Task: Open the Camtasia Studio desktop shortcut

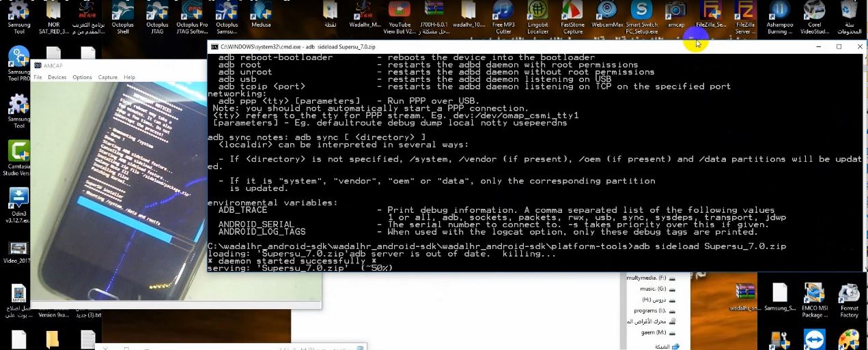Action: (18, 158)
